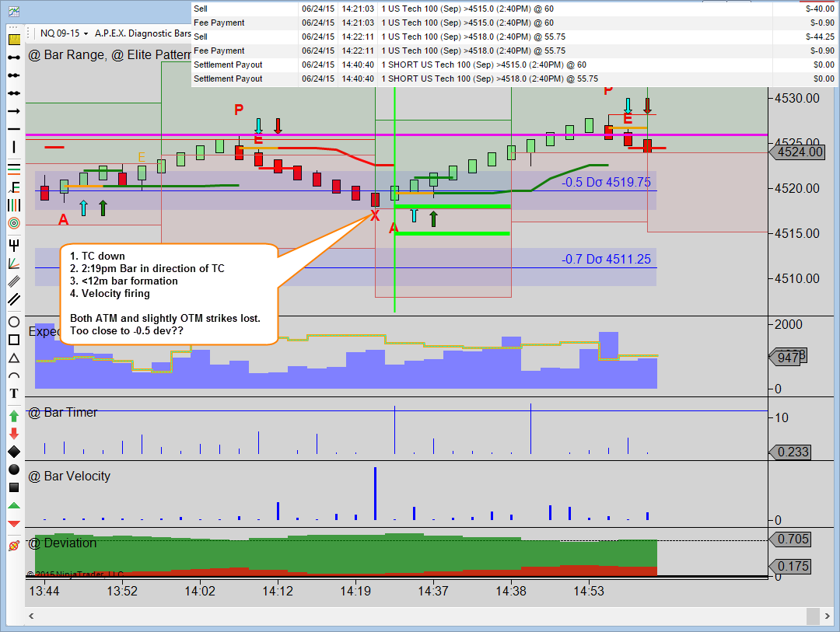Click the '@ Bar Velocity' panel label

pos(69,477)
